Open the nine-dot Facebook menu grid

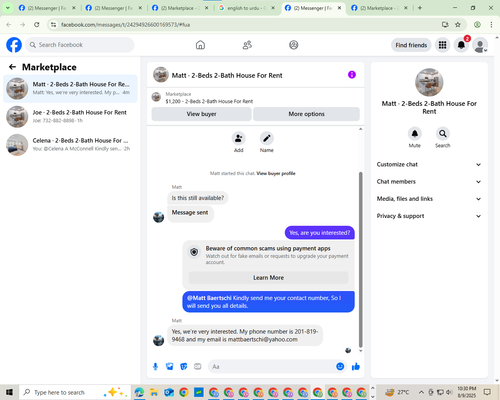coord(442,45)
